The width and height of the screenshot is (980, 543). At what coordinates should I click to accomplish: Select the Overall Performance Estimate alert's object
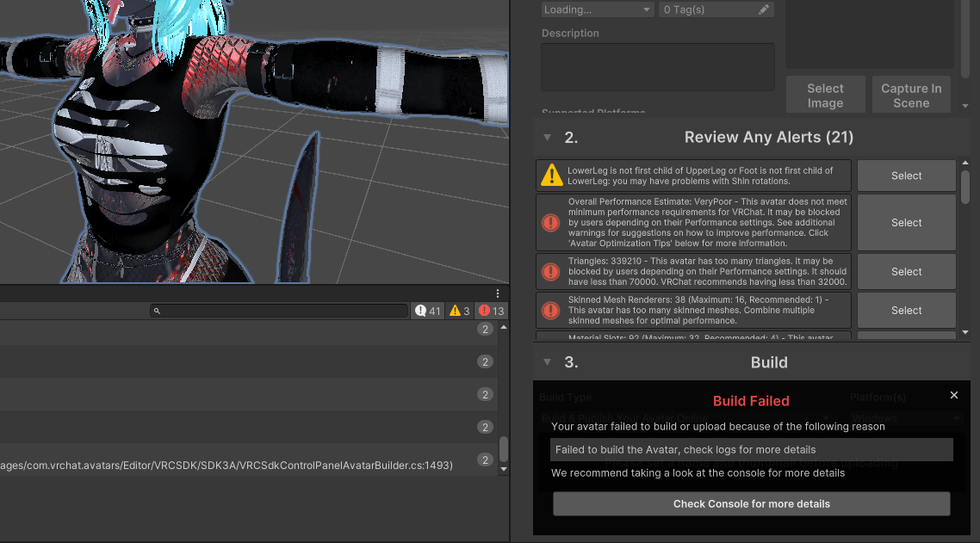pyautogui.click(x=906, y=222)
